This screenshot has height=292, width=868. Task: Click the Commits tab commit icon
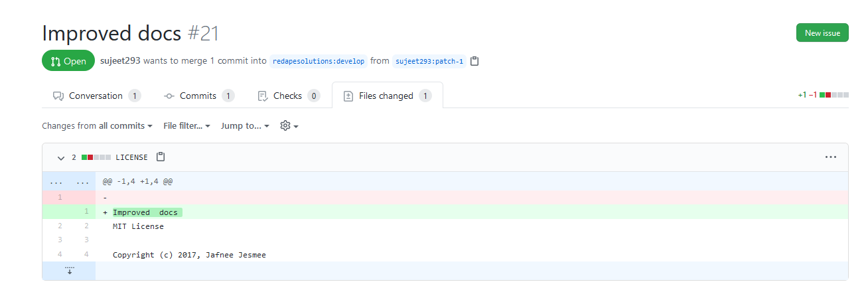[x=169, y=96]
